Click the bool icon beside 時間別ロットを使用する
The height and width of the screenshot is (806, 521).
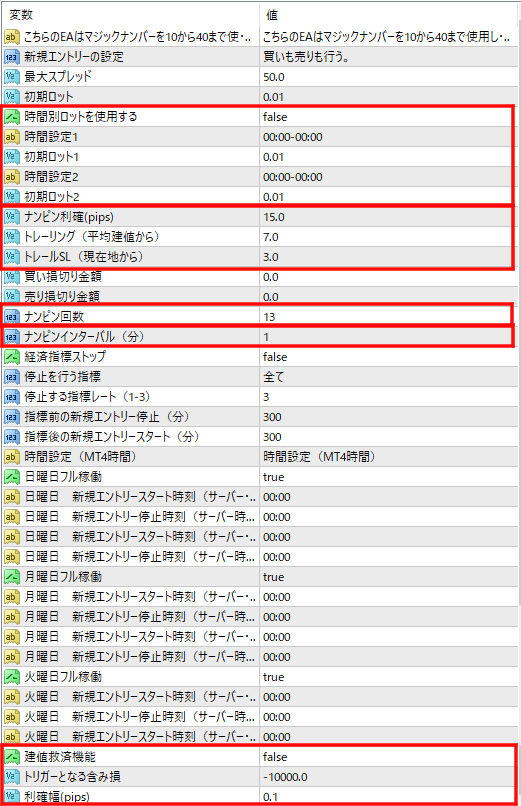pyautogui.click(x=12, y=117)
